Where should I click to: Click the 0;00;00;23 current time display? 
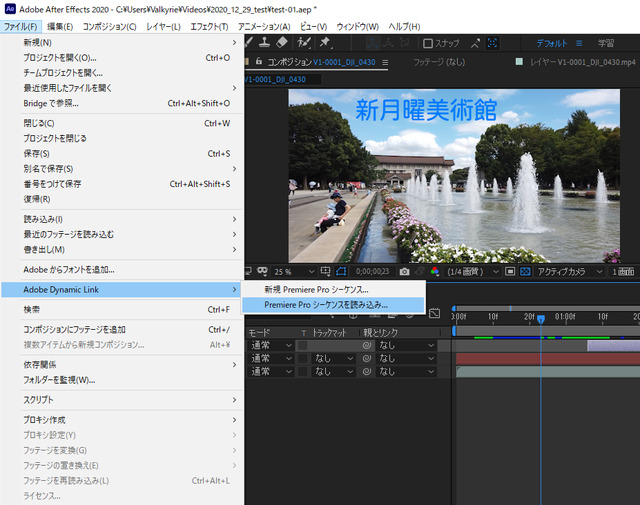(x=372, y=271)
